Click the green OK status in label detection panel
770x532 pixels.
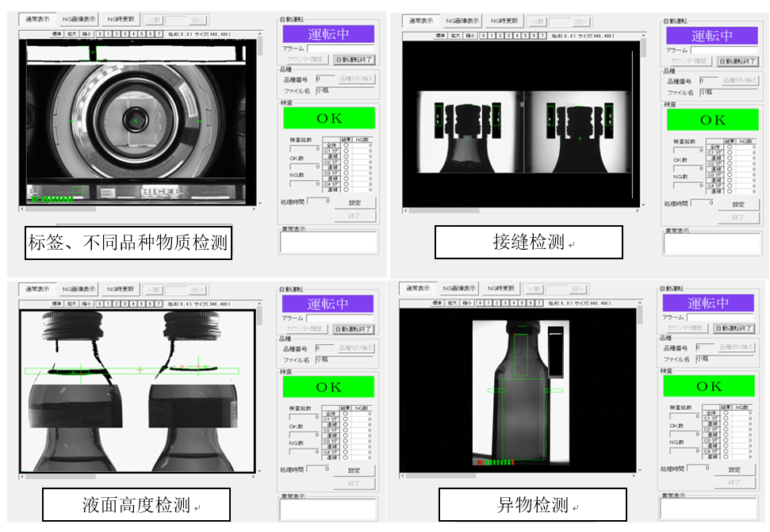pos(329,118)
